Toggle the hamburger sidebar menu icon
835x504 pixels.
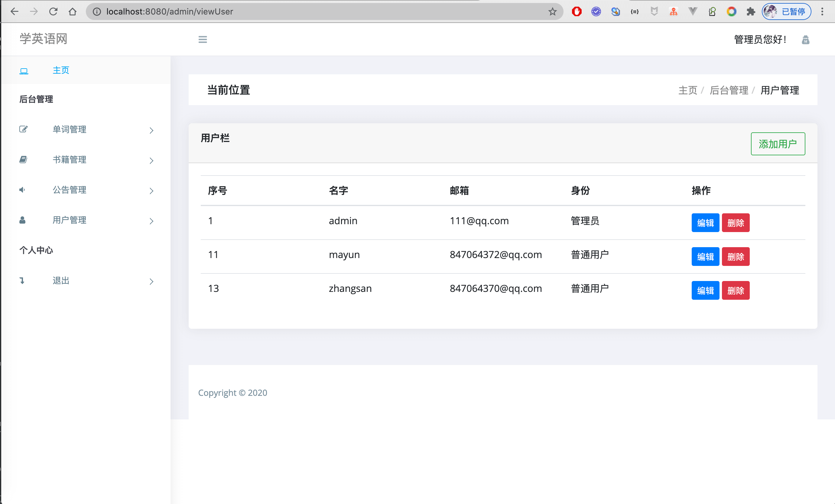(x=203, y=39)
